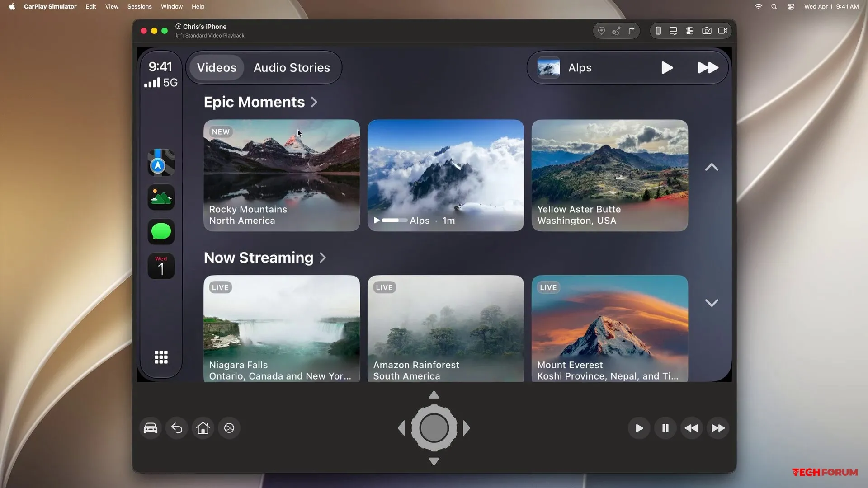Open Amazon Rainforest live stream card

[446, 328]
